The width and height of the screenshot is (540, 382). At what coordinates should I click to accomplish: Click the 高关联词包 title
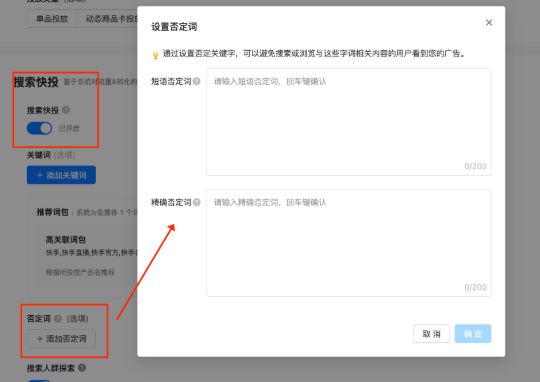click(65, 239)
